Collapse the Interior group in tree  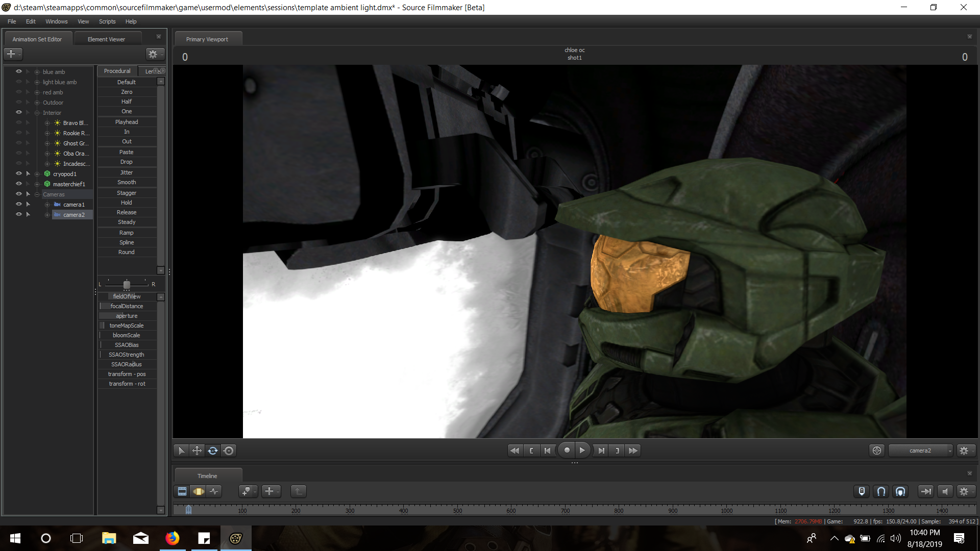point(37,113)
